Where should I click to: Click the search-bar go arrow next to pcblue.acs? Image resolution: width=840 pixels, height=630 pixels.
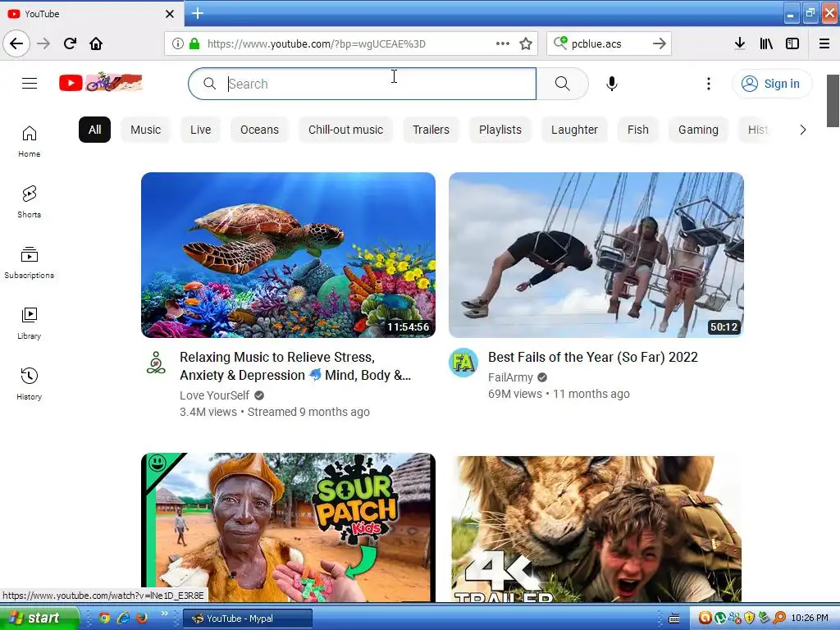pyautogui.click(x=660, y=43)
